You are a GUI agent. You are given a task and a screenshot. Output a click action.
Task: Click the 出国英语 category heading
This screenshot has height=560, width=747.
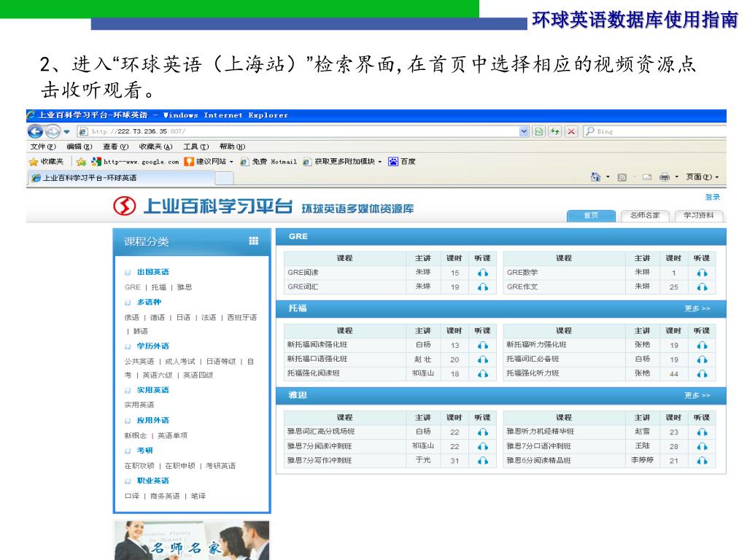point(153,272)
